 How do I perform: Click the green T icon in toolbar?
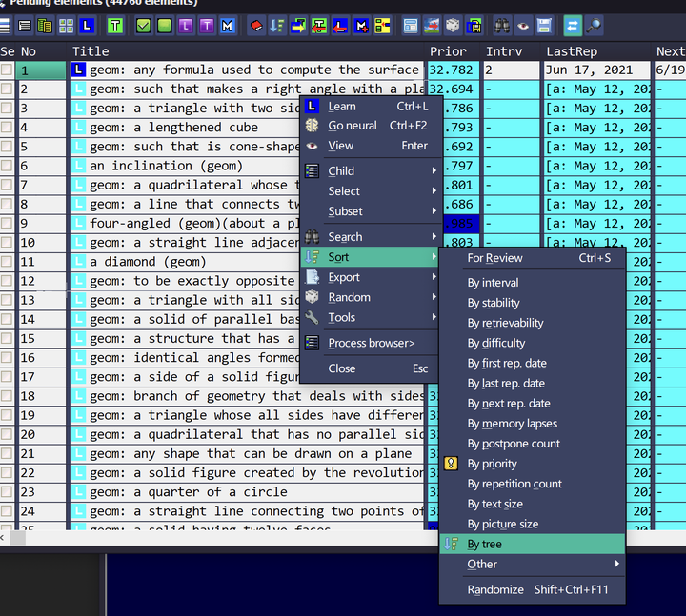click(115, 26)
